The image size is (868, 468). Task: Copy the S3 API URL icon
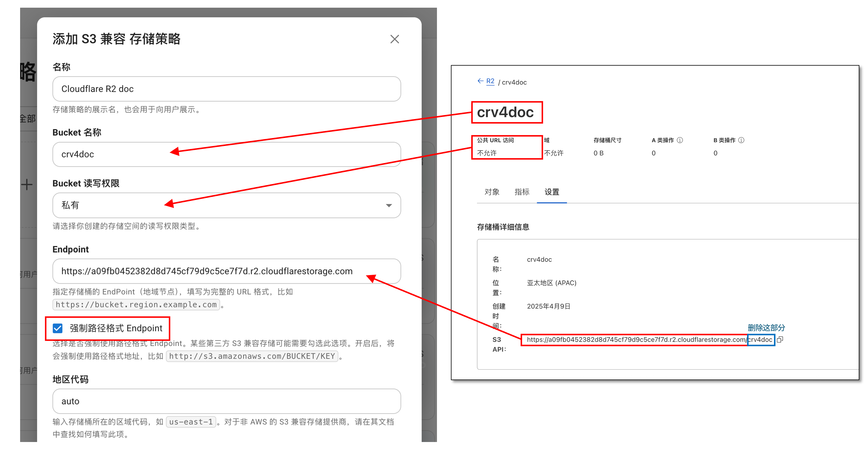[x=780, y=340]
